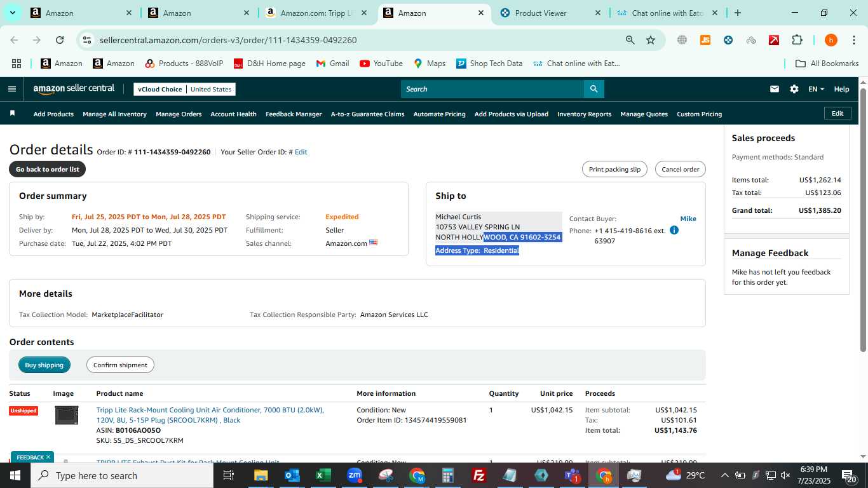Bookmark this page with the star

coord(651,40)
